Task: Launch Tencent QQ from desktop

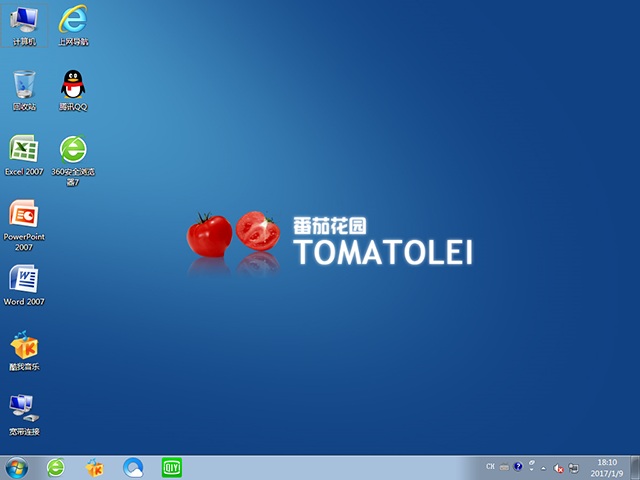Action: (x=72, y=86)
